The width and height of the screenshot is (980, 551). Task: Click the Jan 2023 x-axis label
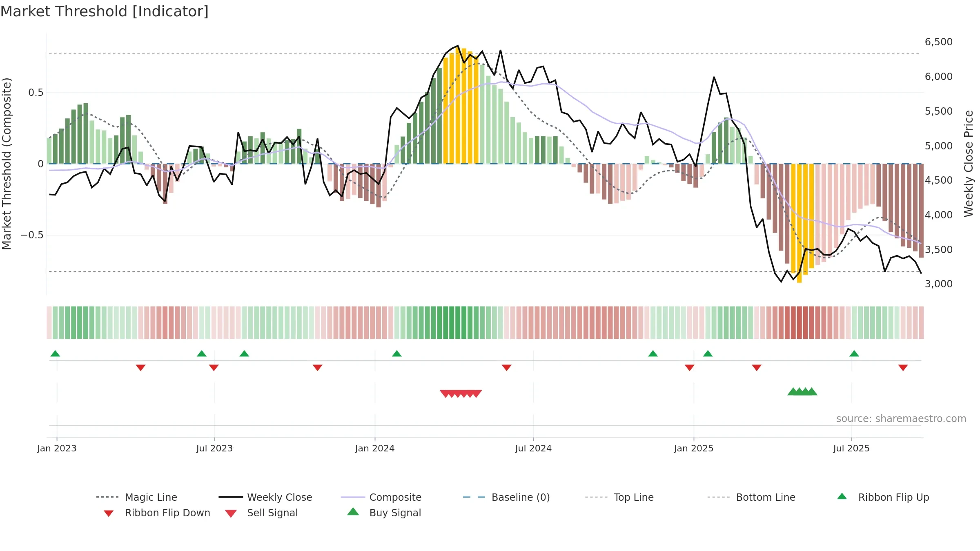pos(57,448)
